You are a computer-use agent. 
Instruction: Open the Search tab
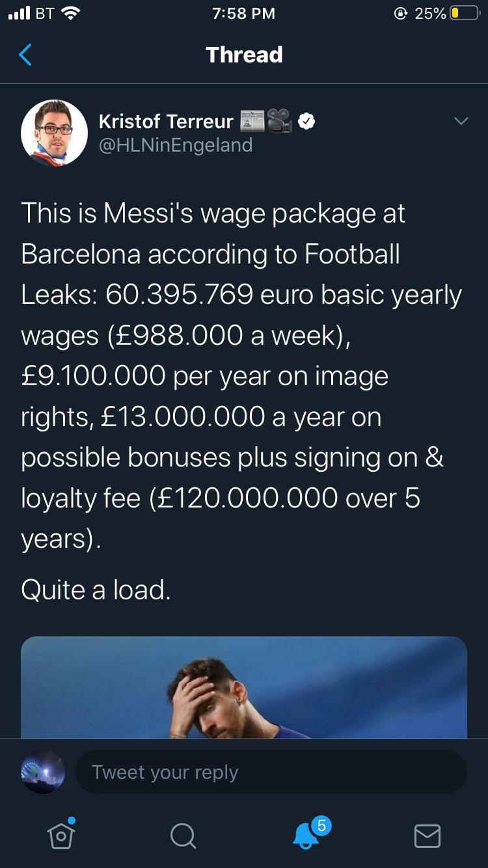[x=183, y=835]
